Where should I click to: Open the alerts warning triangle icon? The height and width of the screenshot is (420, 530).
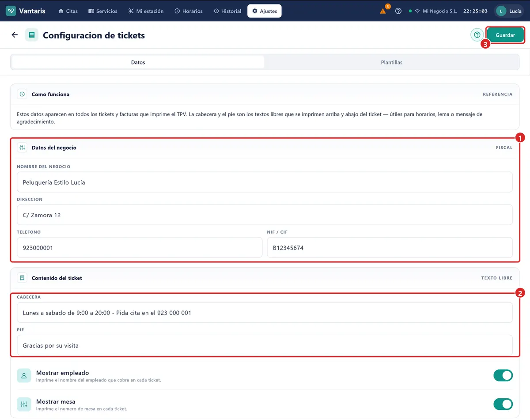(383, 11)
